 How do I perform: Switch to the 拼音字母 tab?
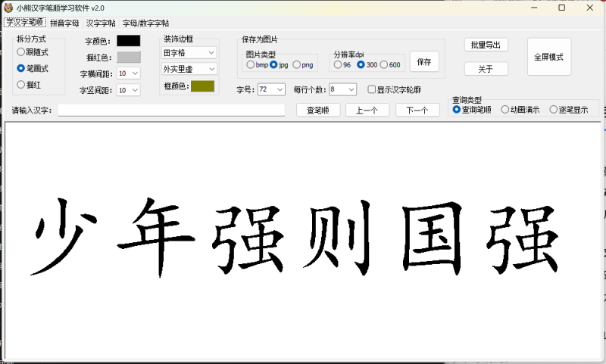click(64, 23)
